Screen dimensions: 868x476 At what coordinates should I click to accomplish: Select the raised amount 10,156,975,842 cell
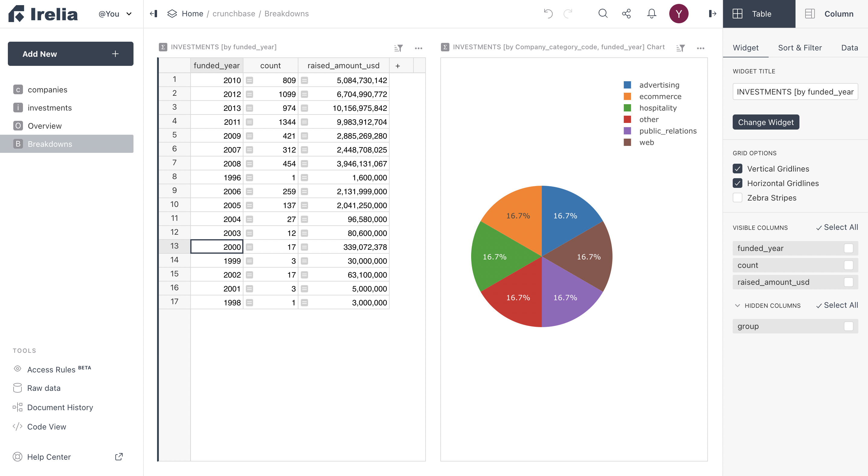coord(344,108)
